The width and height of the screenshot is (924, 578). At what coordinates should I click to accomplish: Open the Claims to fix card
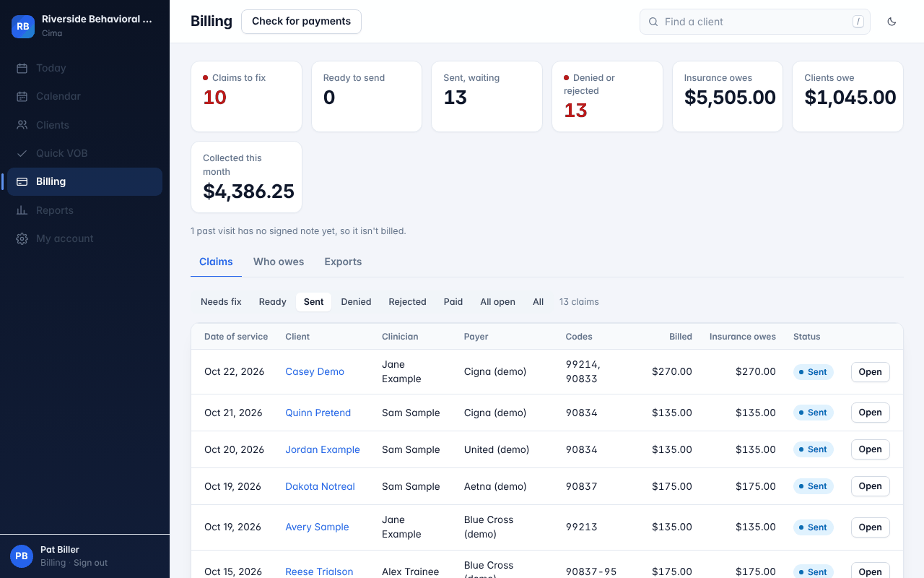click(x=246, y=97)
